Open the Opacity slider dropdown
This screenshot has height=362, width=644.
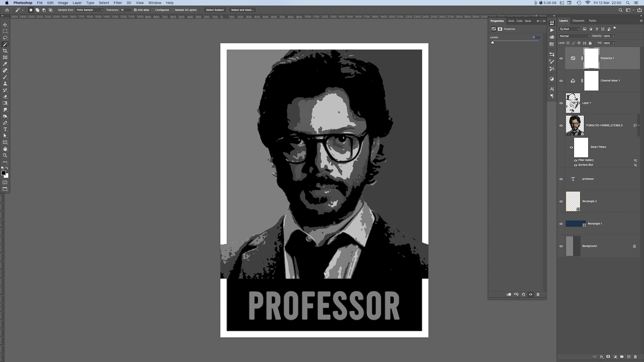613,36
